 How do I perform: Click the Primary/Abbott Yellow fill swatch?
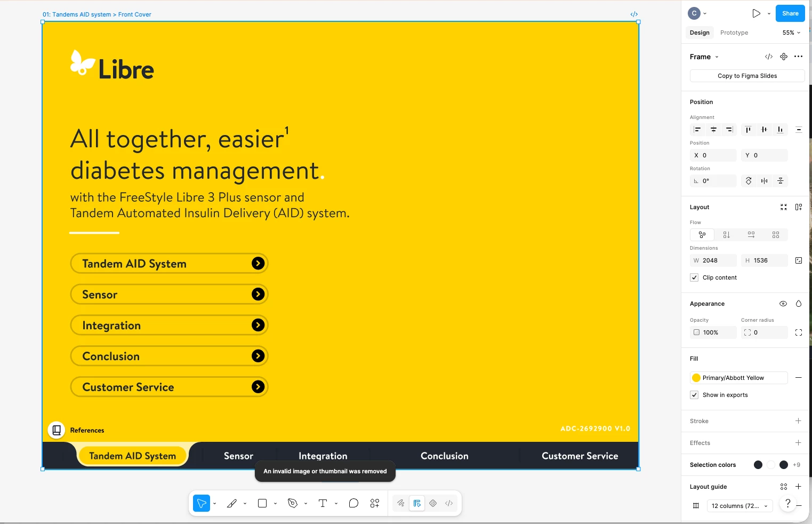(696, 378)
